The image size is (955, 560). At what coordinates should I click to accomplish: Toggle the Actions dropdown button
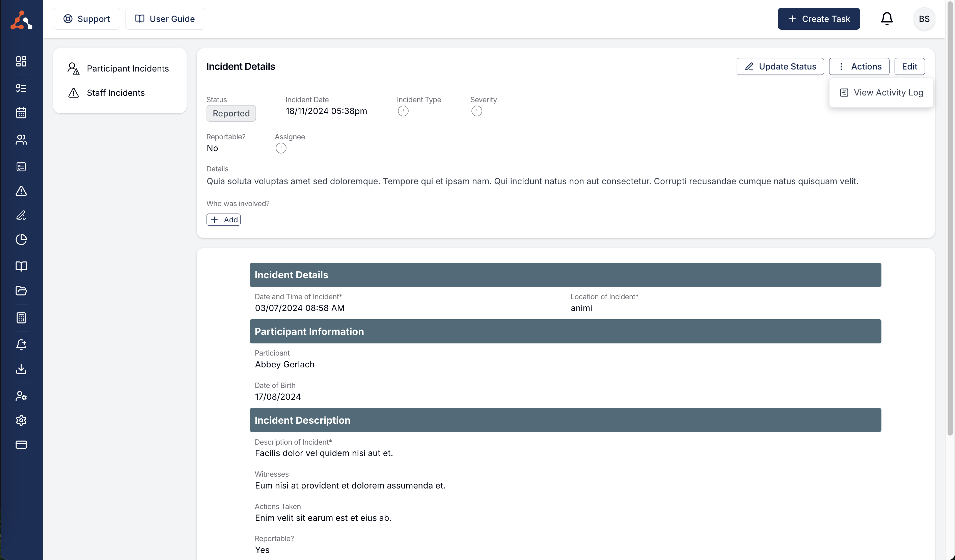[x=859, y=66]
